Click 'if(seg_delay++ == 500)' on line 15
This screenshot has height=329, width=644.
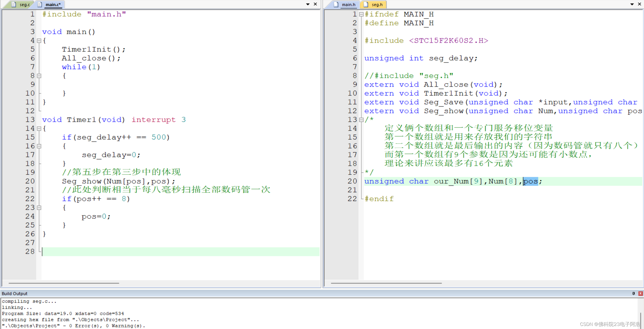point(116,137)
